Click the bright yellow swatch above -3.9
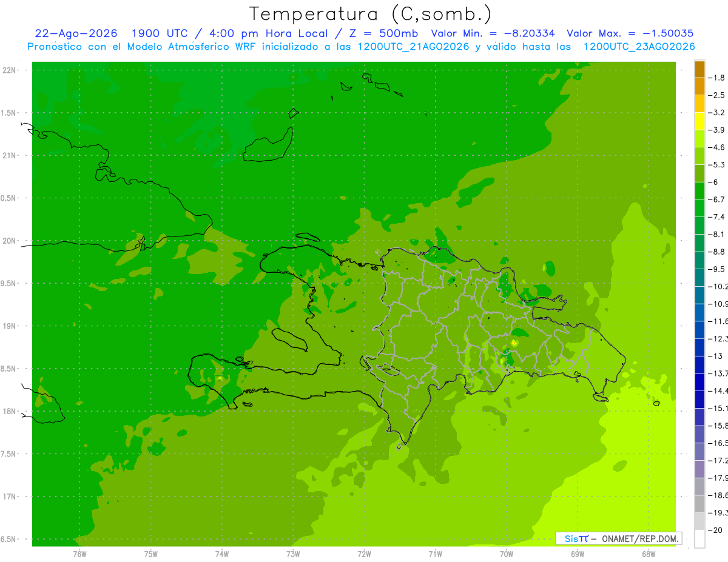Viewport: 728px width, 562px height. (x=699, y=121)
